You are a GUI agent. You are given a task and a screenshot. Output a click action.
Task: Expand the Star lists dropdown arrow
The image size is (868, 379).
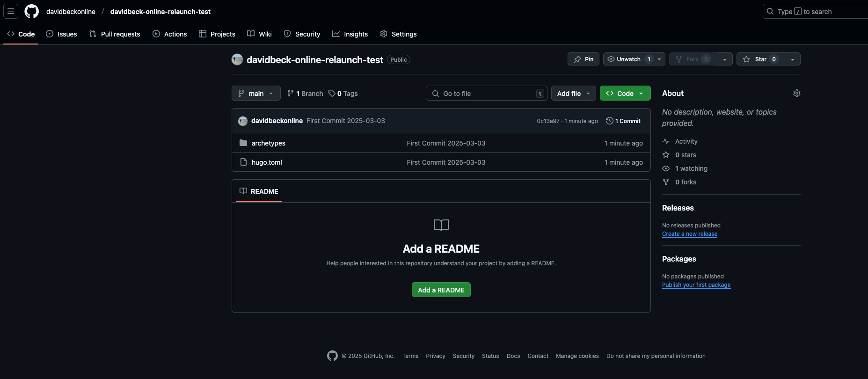click(x=793, y=59)
